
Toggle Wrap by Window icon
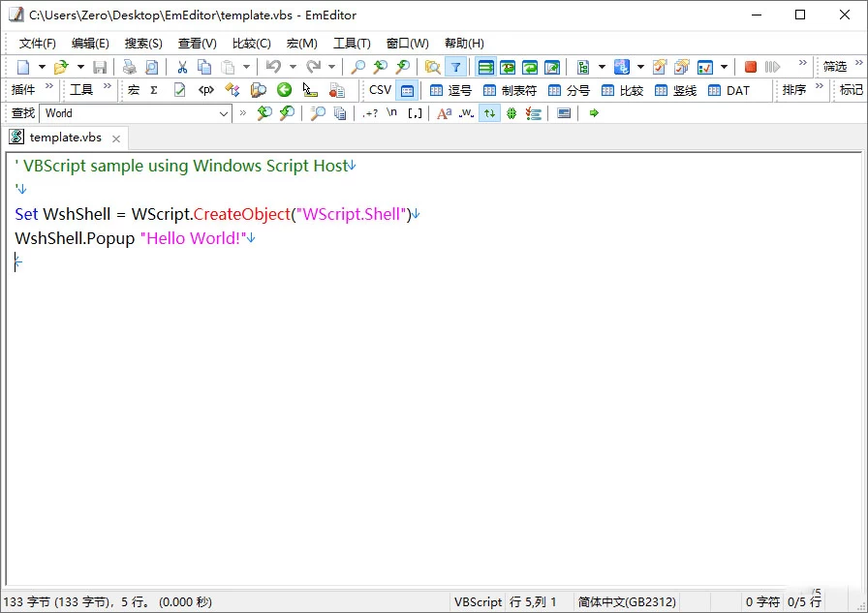530,67
